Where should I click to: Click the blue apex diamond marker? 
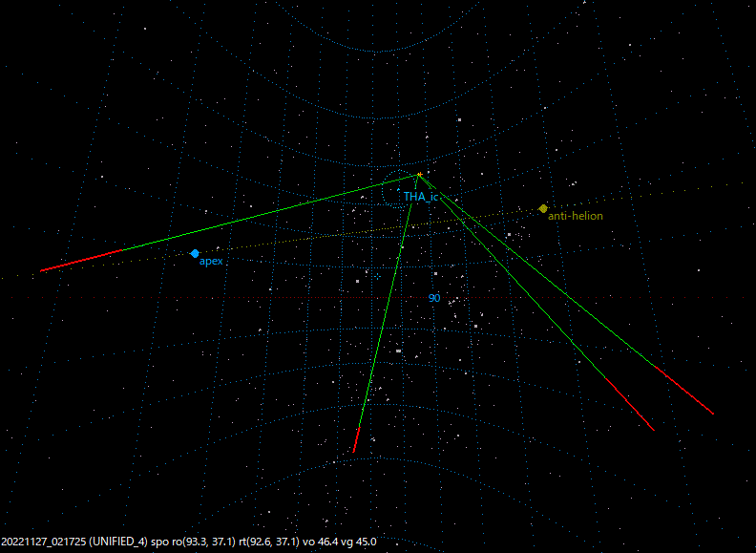[195, 253]
